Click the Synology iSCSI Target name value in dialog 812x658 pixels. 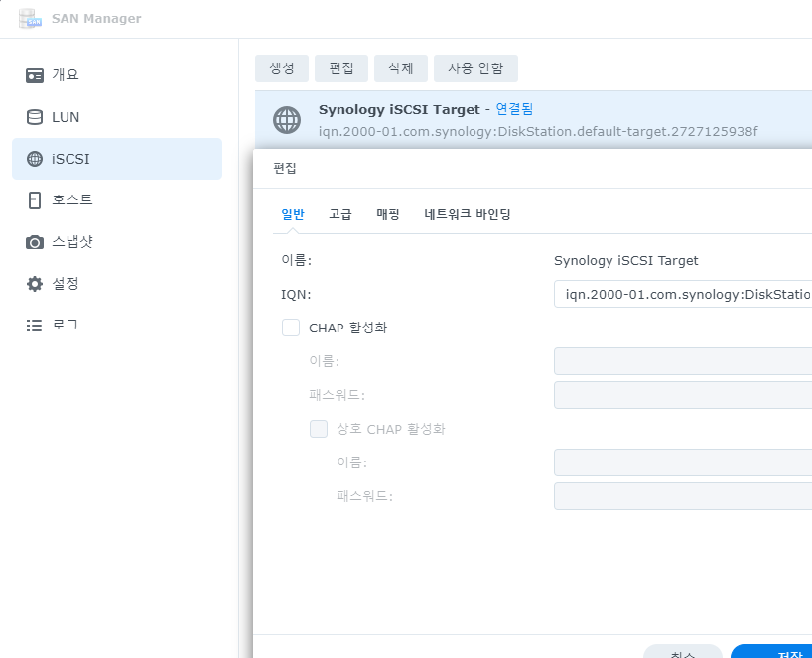coord(626,260)
